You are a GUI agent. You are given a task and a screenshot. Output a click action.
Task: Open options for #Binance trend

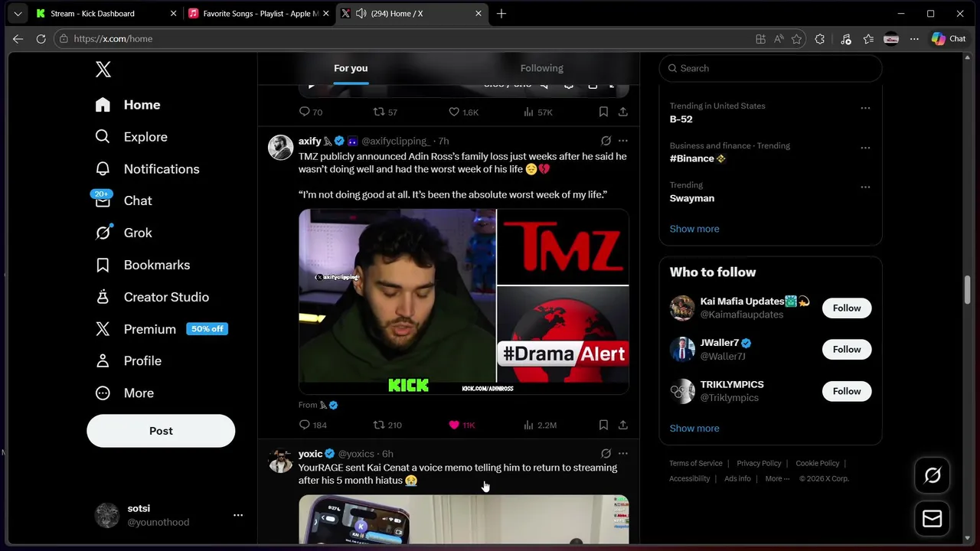click(x=865, y=148)
